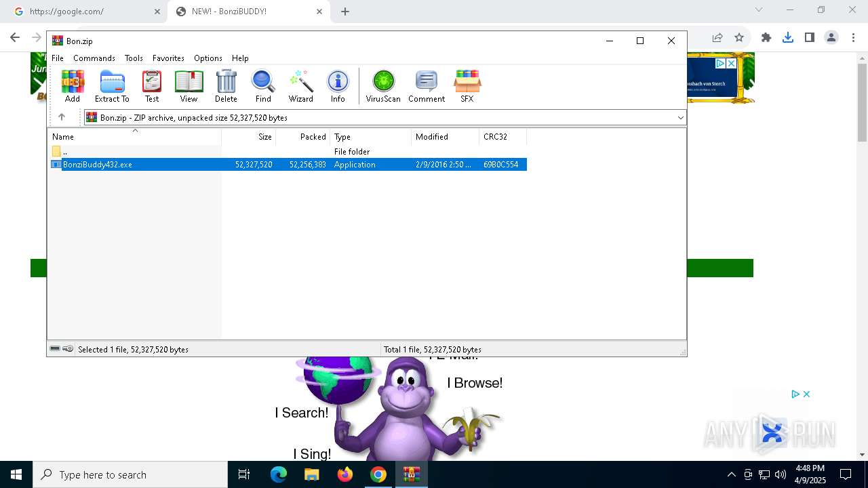Launch Firefox from taskbar
Screen dimensions: 868x488
coord(345,474)
